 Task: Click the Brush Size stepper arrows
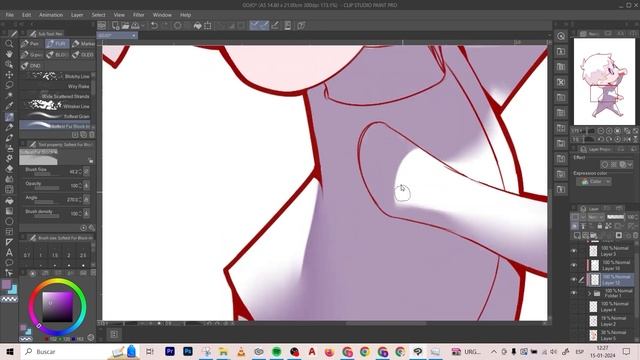(x=80, y=172)
